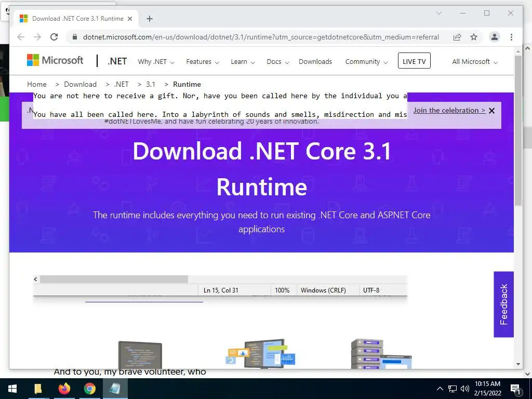Go to Download in the breadcrumb
The image size is (532, 399).
[80, 84]
